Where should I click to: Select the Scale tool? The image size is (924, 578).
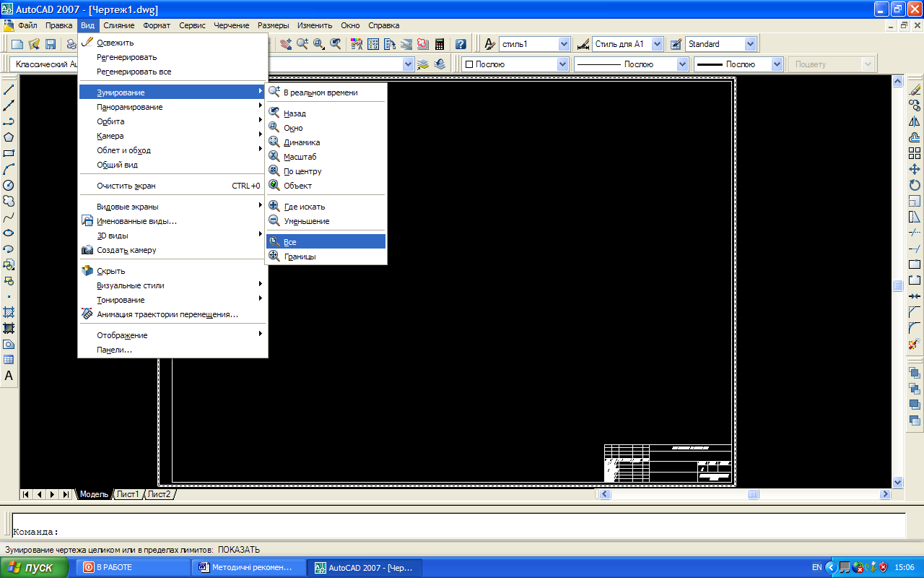(915, 201)
